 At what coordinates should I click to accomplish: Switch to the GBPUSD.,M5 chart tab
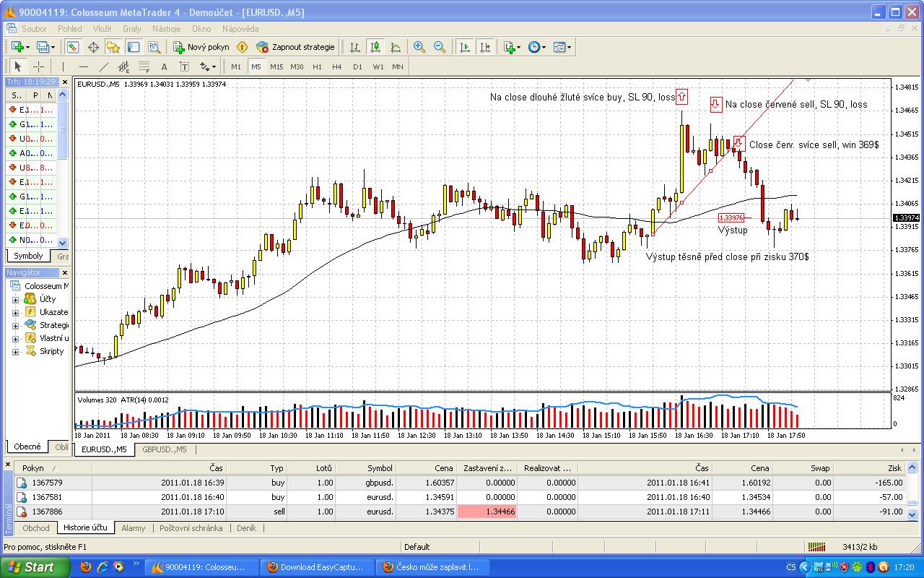(x=164, y=449)
